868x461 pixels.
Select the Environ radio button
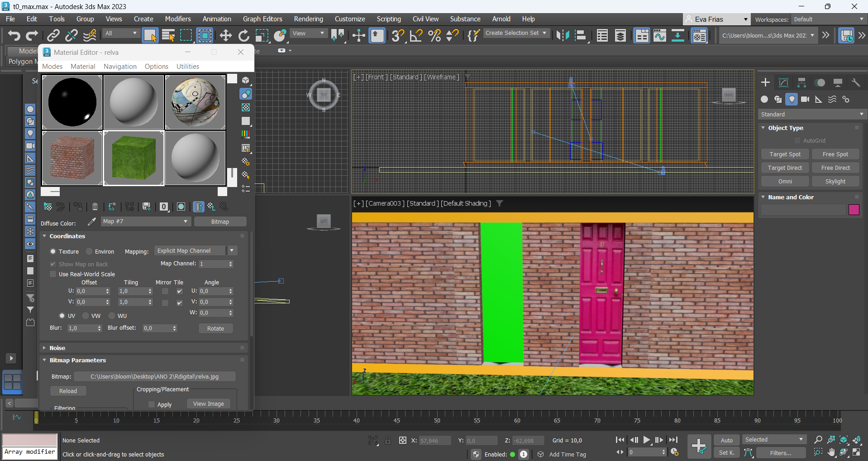(90, 251)
